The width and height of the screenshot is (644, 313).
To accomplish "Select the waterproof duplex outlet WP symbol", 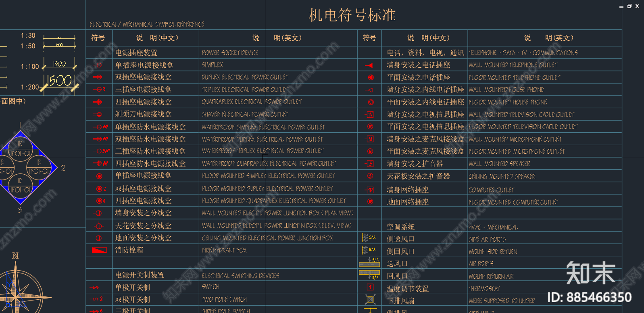I will point(100,139).
